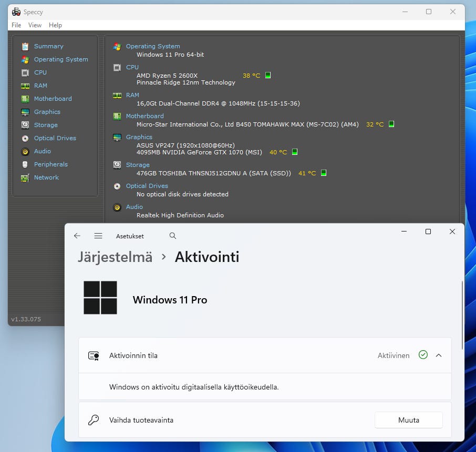Viewport: 476px width, 452px height.
Task: Click the GeForce GTX 1070 graphics text line
Action: point(199,152)
